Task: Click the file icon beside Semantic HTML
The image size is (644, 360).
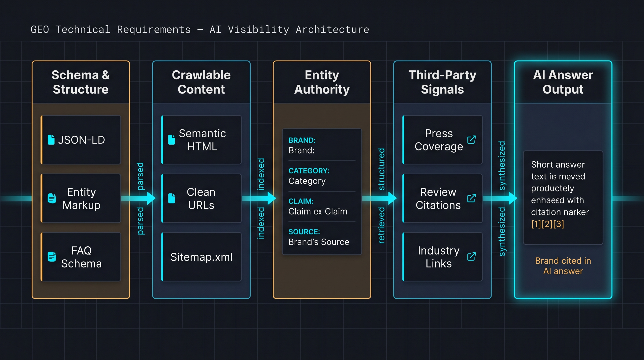Action: 172,140
